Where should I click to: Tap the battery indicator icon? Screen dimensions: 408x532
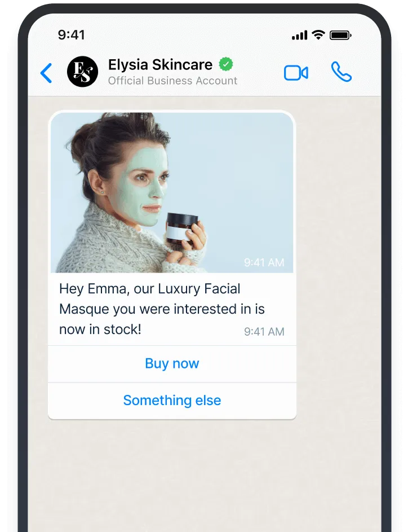340,35
